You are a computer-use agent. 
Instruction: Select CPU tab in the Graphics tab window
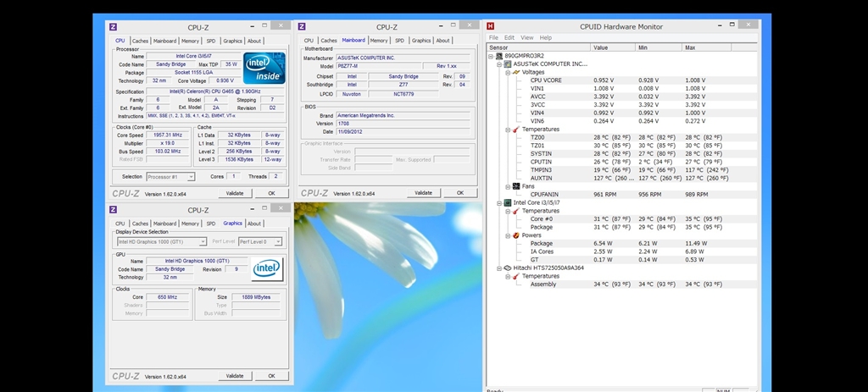[120, 224]
